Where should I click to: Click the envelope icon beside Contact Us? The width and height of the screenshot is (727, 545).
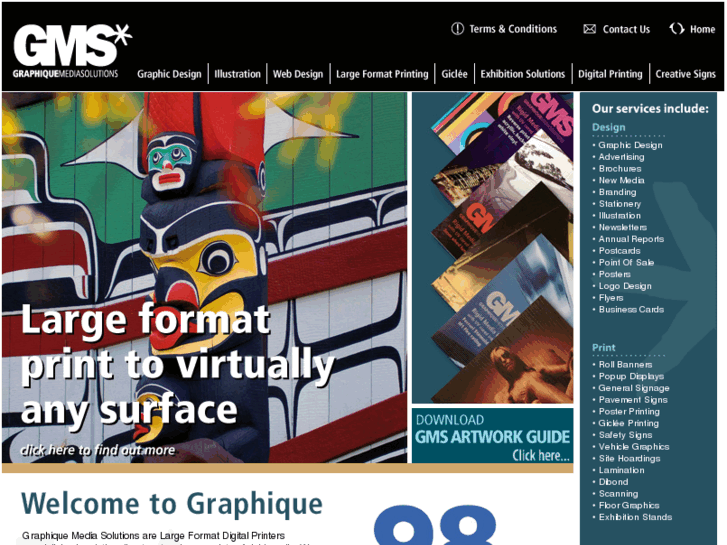point(589,29)
